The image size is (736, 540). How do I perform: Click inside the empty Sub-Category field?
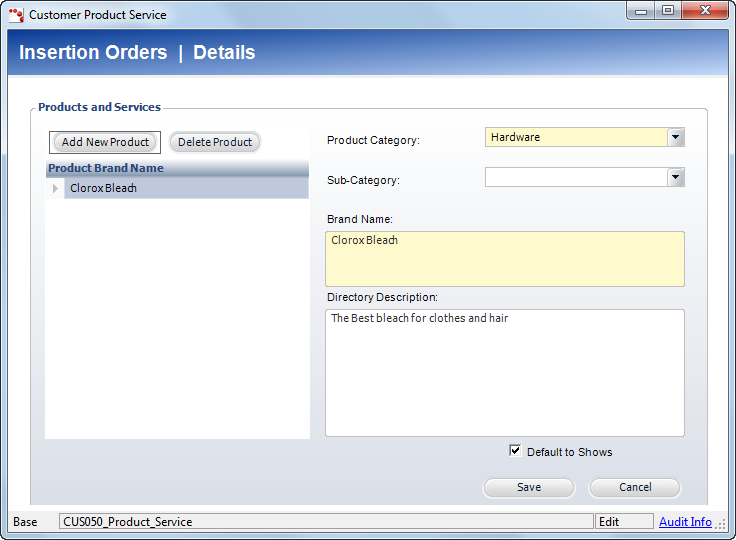576,177
